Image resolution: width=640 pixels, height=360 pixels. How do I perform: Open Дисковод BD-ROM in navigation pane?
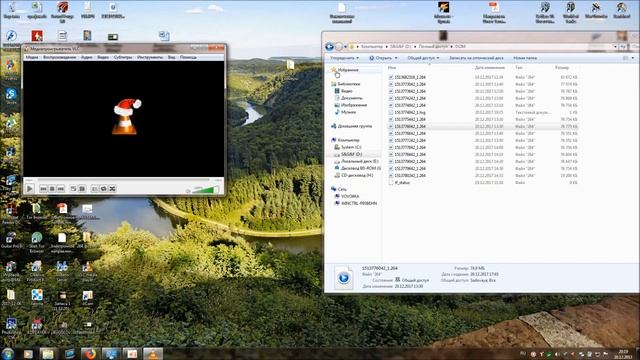coord(360,168)
